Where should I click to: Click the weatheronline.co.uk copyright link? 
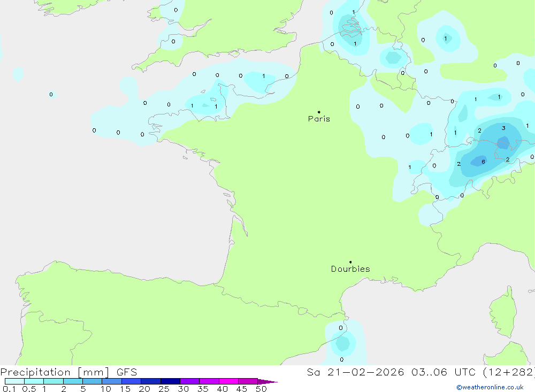coord(490,387)
